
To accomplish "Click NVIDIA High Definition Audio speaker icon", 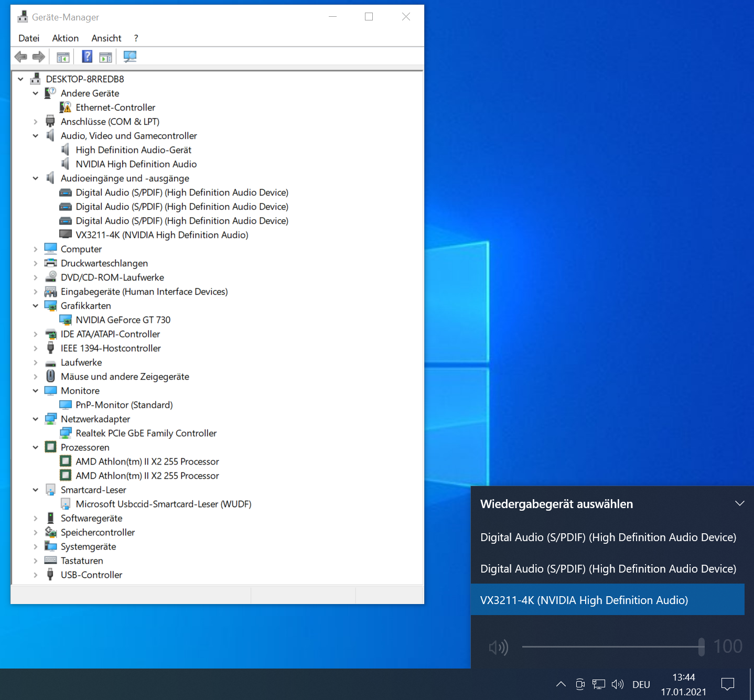I will coord(65,164).
